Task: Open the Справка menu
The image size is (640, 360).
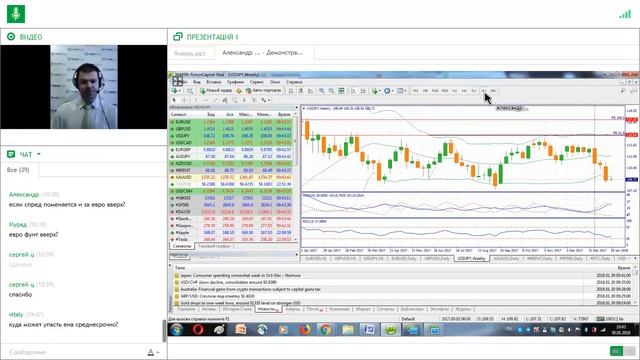Action: [294, 82]
